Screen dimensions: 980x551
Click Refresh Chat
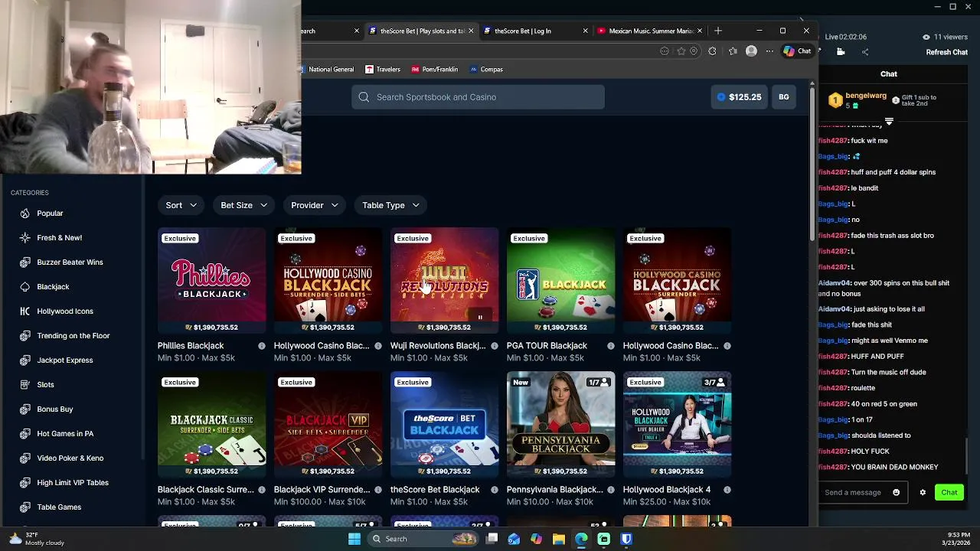pos(947,52)
